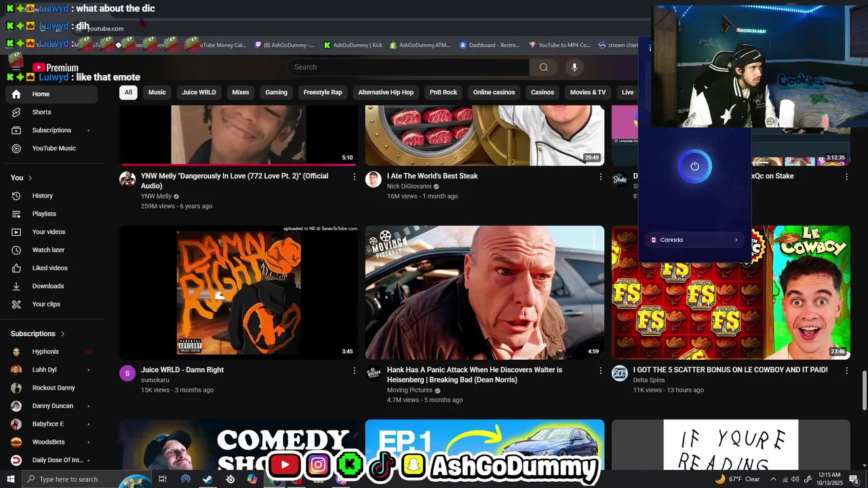Open options for Juice WRLD - Damn Right

(x=354, y=370)
